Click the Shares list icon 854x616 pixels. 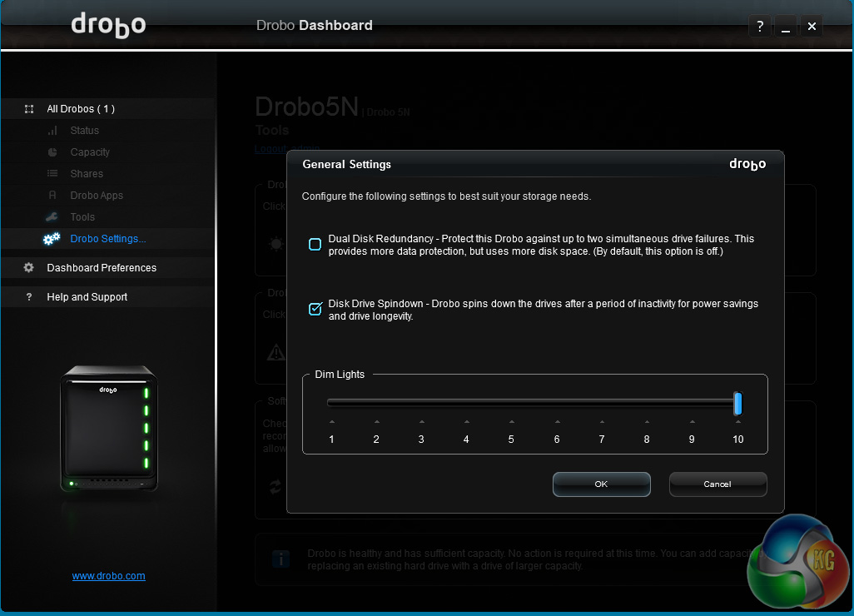coord(52,174)
